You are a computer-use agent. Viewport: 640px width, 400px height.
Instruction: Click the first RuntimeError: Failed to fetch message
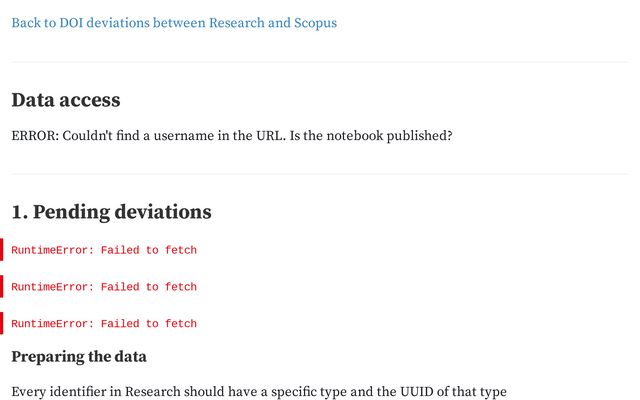pyautogui.click(x=104, y=250)
